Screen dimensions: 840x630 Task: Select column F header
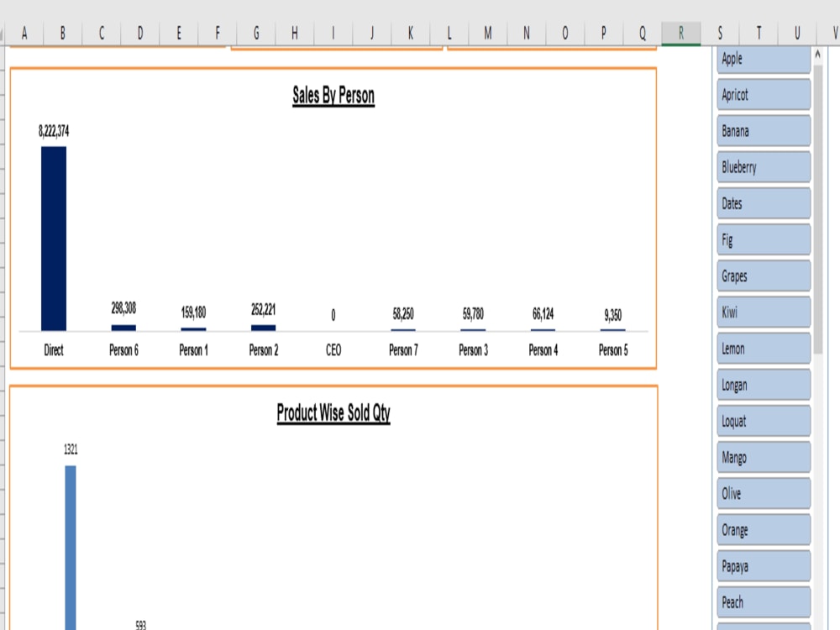(x=217, y=34)
